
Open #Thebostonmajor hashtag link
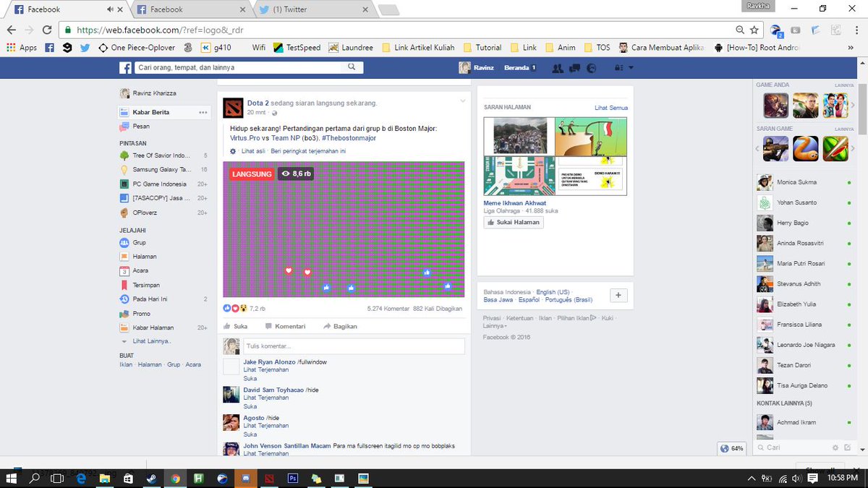[x=349, y=138]
